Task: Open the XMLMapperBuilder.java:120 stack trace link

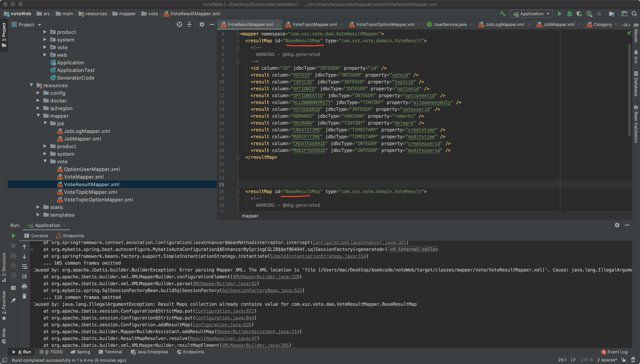Action: [266, 277]
